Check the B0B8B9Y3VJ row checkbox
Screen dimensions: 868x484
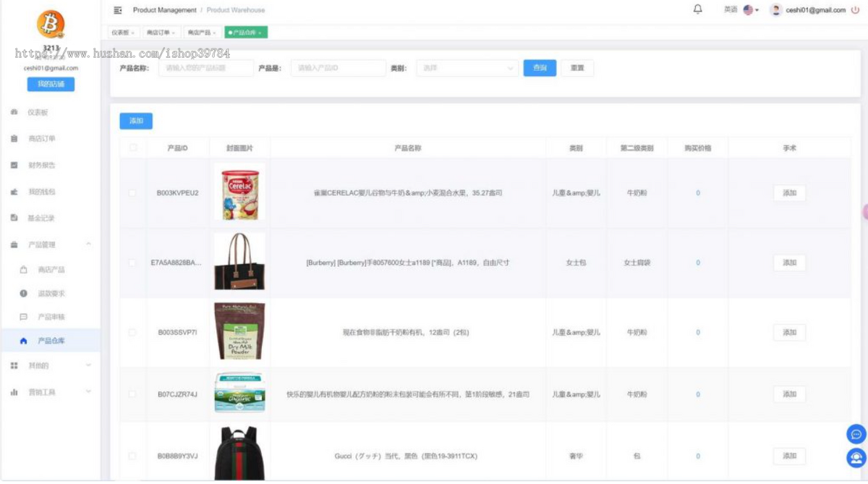point(132,456)
